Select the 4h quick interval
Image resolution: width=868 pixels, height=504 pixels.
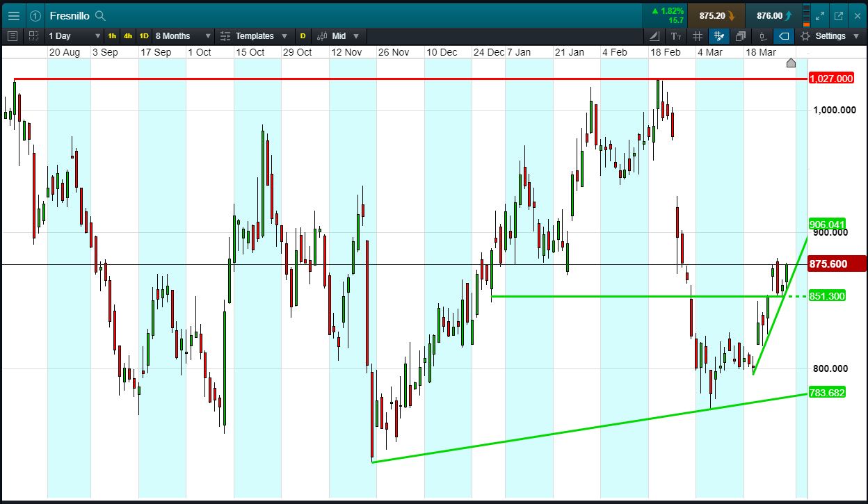point(128,35)
